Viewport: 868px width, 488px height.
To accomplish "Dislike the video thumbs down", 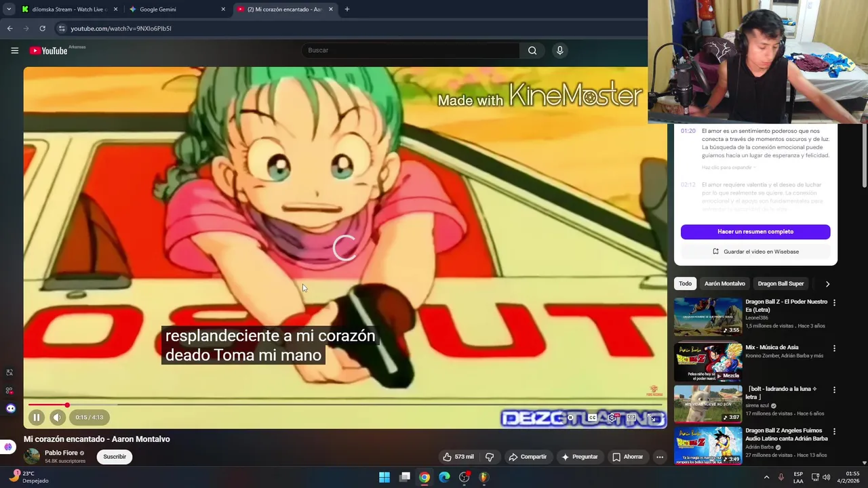I will (490, 457).
